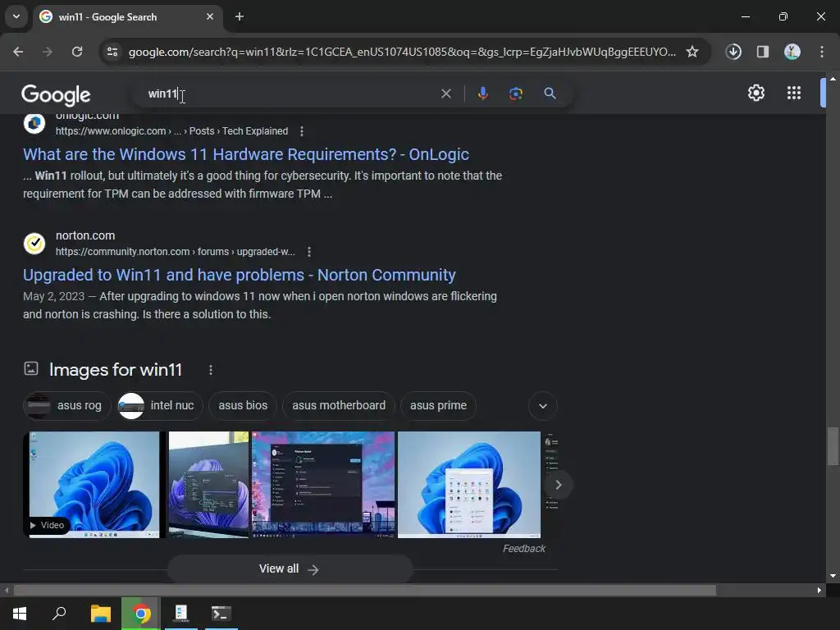Bookmark this page with the star icon

(x=692, y=52)
